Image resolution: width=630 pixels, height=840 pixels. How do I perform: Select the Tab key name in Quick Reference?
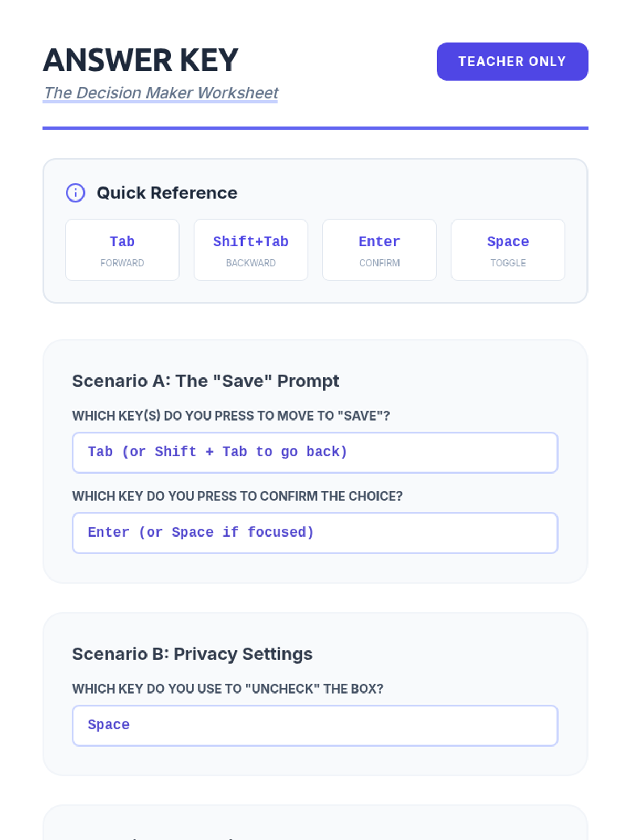point(122,241)
